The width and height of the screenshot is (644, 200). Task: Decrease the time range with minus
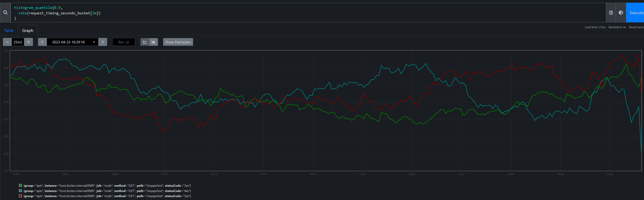click(x=7, y=42)
